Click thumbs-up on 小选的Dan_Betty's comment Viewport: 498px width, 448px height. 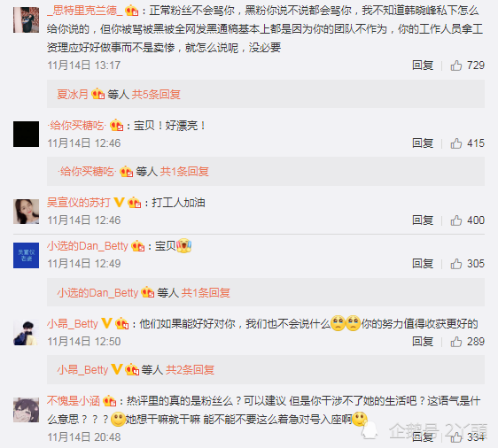[456, 264]
